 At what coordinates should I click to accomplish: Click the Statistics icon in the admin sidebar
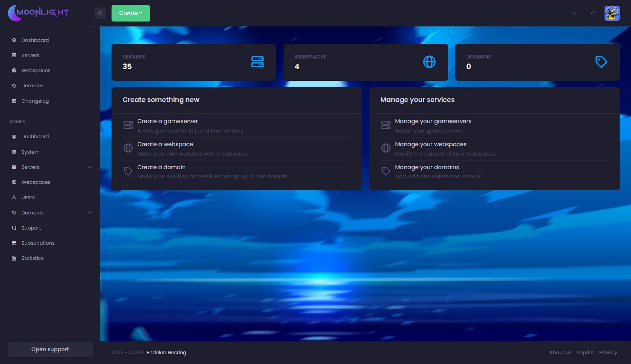tap(14, 258)
